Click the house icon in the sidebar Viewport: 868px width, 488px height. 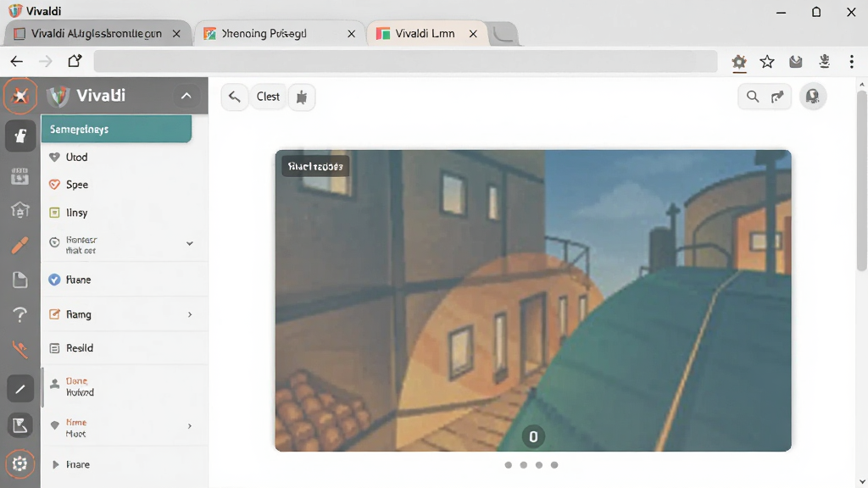[20, 210]
